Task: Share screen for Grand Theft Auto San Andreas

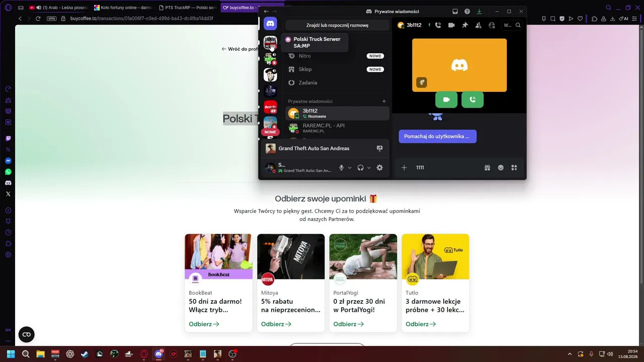Action: tap(380, 148)
